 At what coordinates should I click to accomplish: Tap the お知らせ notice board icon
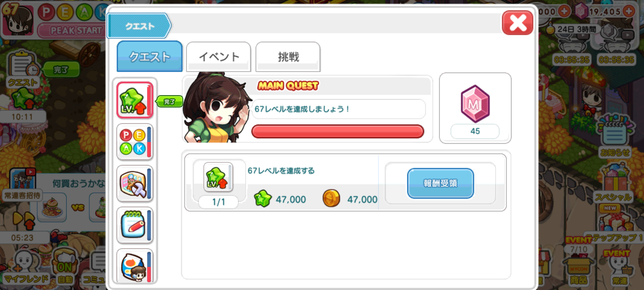click(614, 136)
